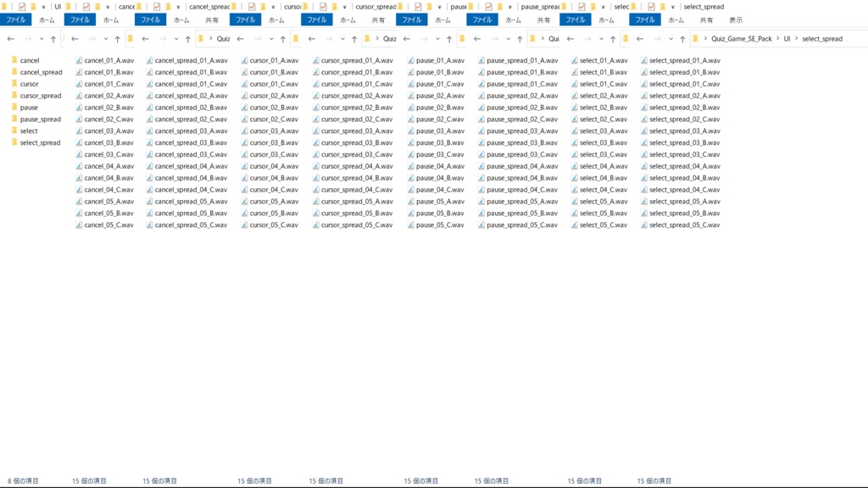Go up one level in cursor_spread window
This screenshot has width=868, height=488.
354,39
